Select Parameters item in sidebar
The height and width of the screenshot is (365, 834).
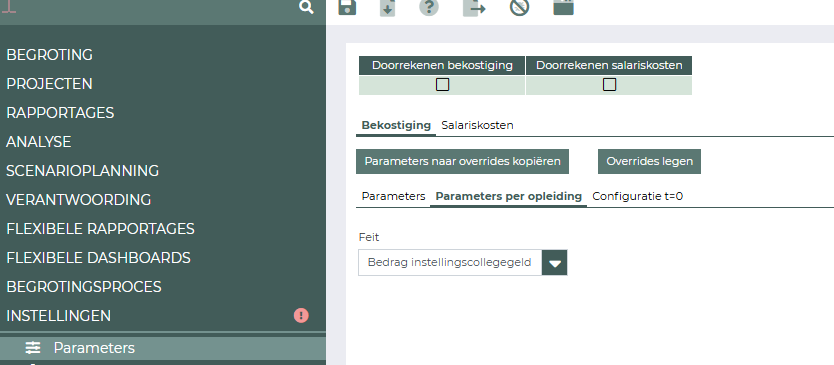click(x=163, y=348)
